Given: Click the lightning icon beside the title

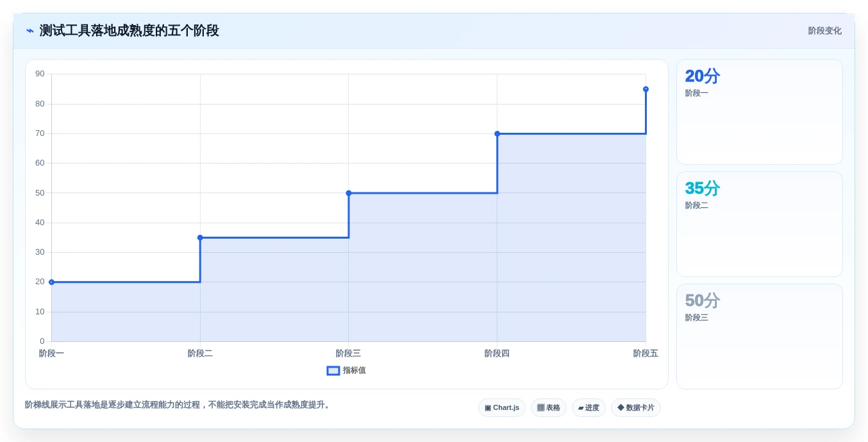Looking at the screenshot, I should point(30,31).
